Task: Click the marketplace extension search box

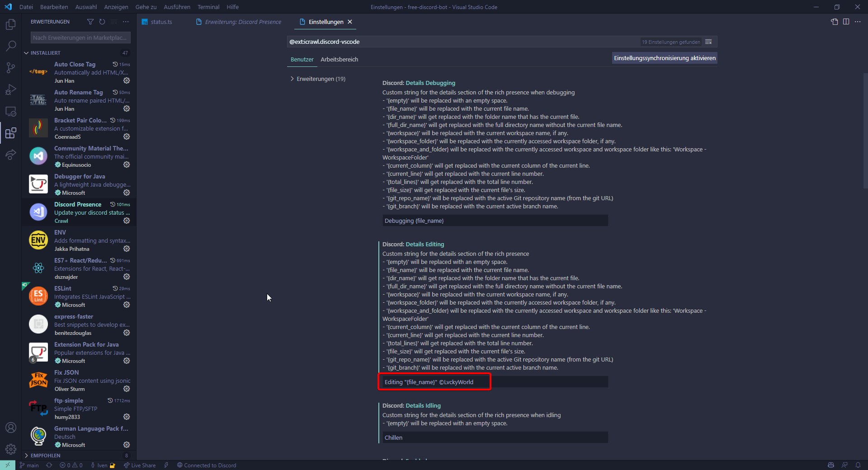Action: pyautogui.click(x=80, y=38)
